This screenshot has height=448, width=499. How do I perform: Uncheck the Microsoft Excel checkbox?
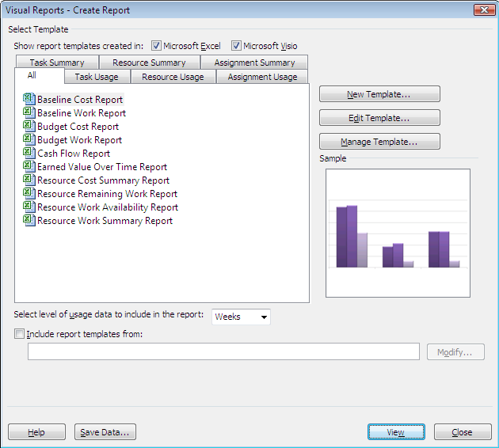tap(156, 46)
